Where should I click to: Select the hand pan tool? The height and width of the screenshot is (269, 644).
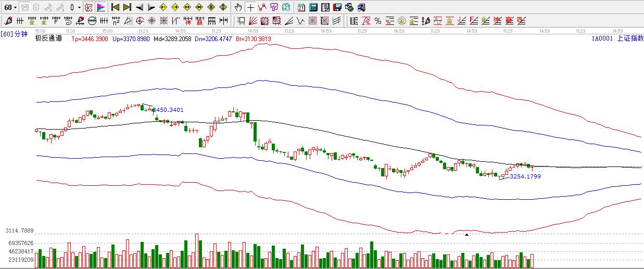238,7
